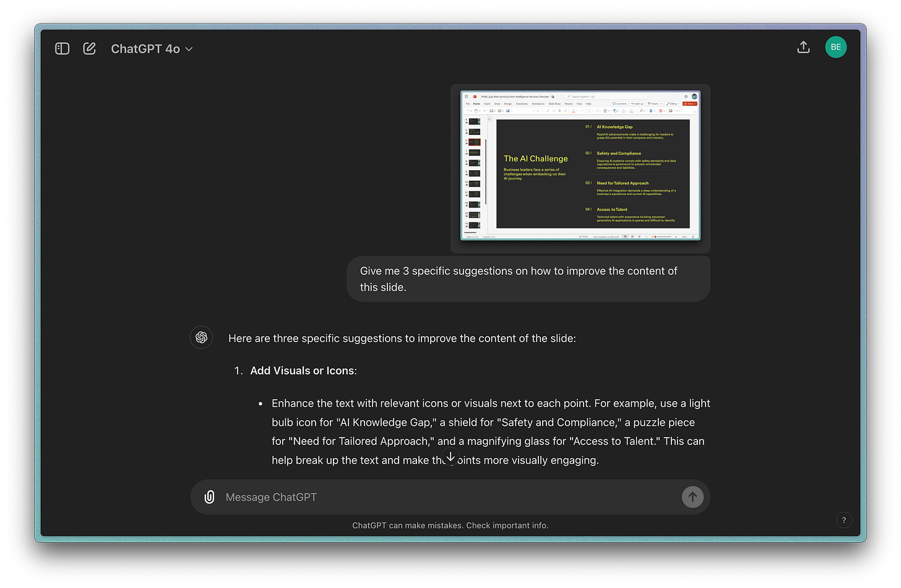Open help via the question mark button
The height and width of the screenshot is (588, 901).
coord(844,520)
